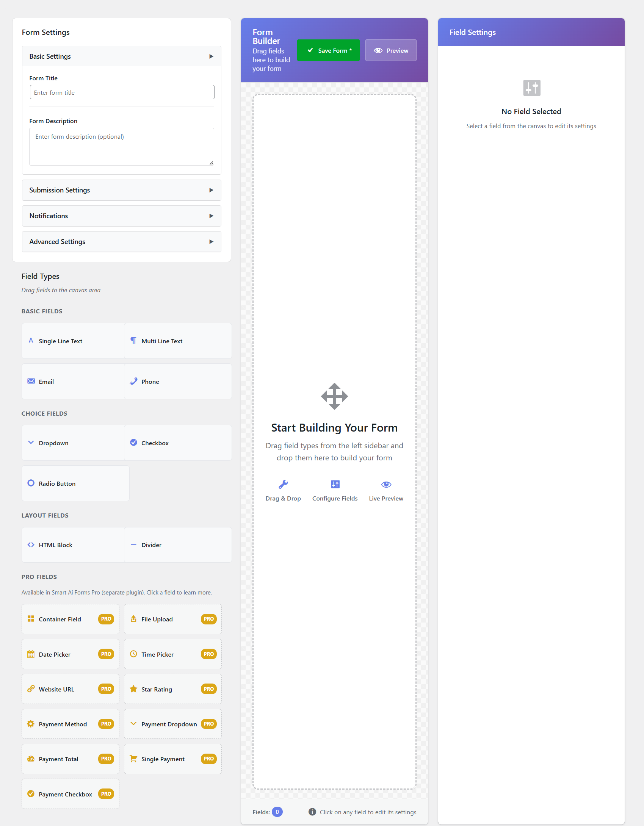
Task: Select the Multi Line Text field icon
Action: (x=133, y=341)
